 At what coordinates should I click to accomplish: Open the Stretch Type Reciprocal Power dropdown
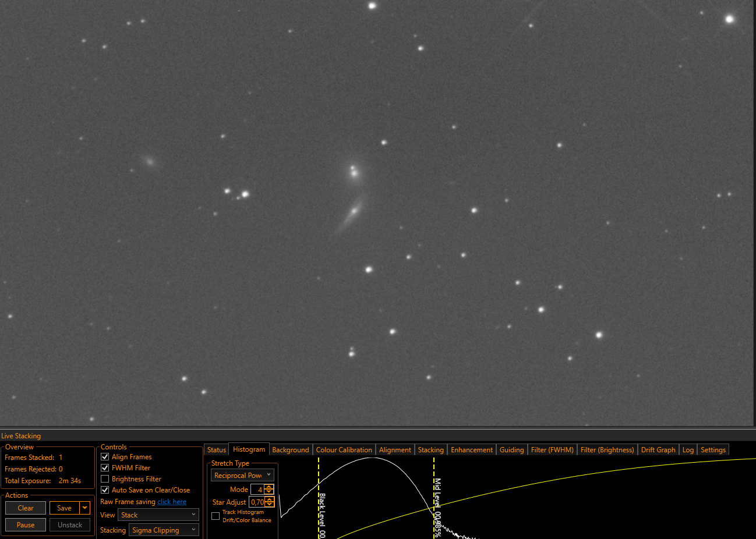coord(242,476)
